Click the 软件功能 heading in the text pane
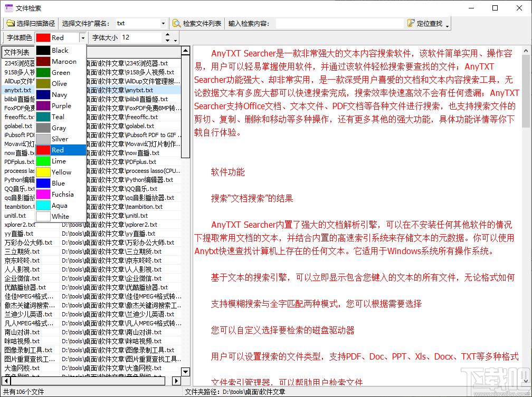This screenshot has height=397, width=532. tap(227, 172)
